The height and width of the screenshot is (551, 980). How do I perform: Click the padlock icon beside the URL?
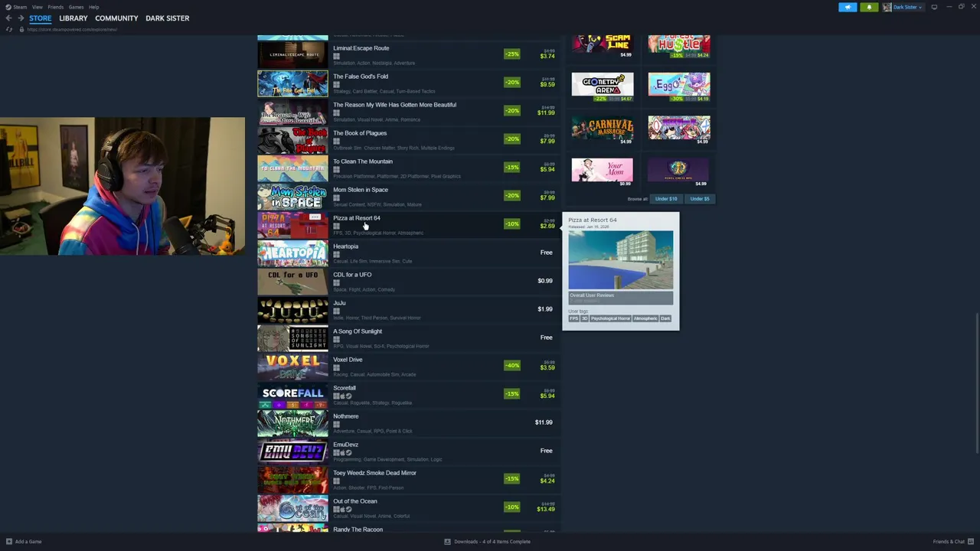pos(21,29)
